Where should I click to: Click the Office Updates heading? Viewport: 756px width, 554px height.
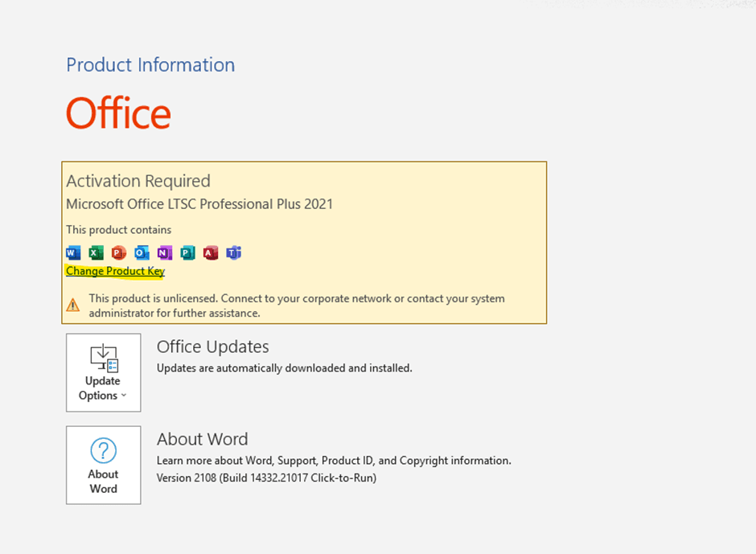tap(212, 347)
